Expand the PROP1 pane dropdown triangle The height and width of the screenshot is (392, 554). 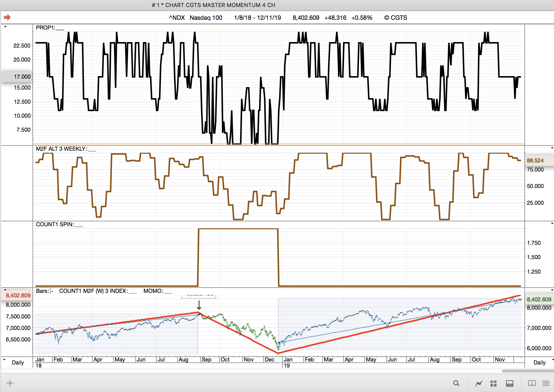(x=5, y=27)
